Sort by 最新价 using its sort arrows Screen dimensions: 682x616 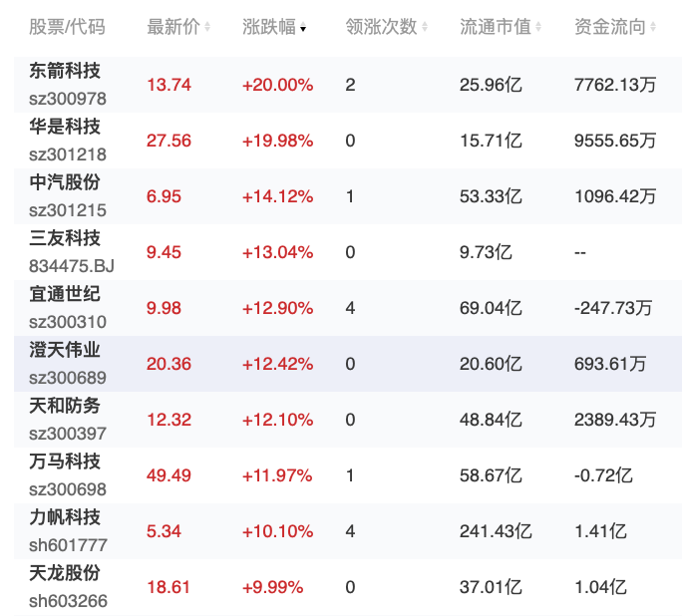(x=207, y=27)
